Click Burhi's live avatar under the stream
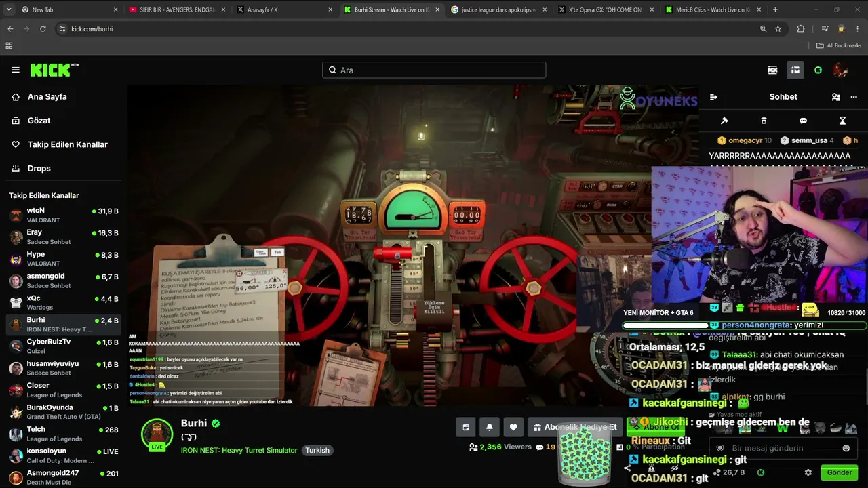868x488 pixels. click(x=157, y=434)
